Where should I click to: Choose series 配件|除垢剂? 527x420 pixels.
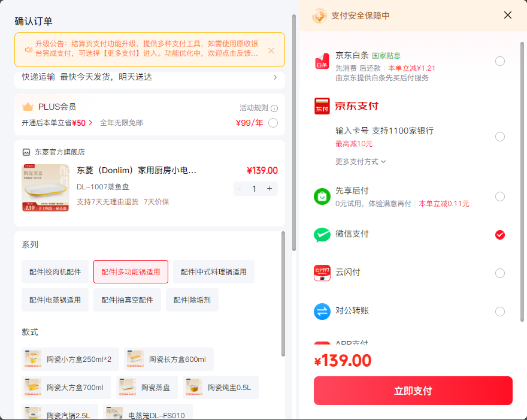click(x=192, y=300)
